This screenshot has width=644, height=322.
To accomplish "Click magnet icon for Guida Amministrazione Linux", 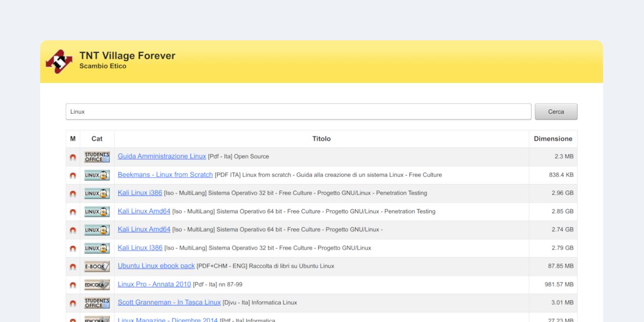I will (73, 157).
